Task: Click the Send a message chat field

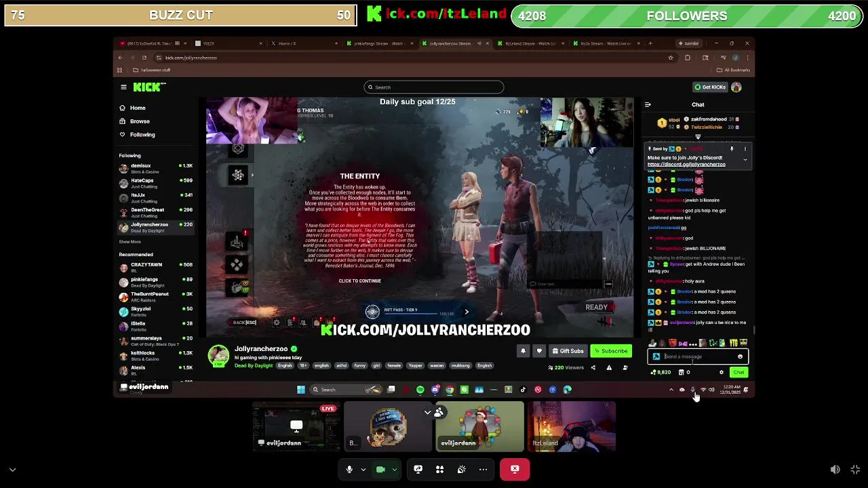Action: [697, 357]
